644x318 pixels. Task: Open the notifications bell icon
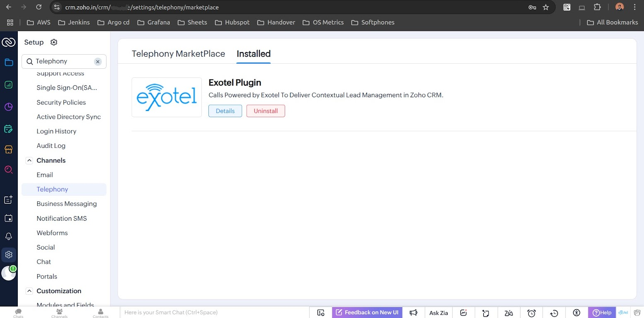point(9,236)
